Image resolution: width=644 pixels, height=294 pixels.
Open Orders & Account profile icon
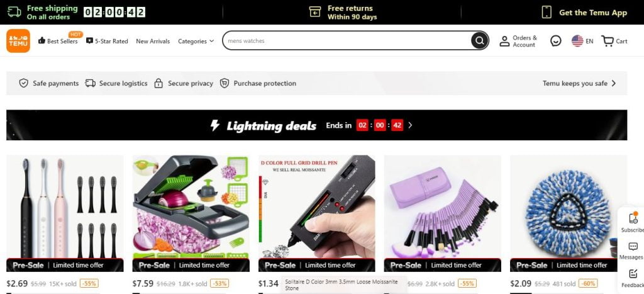click(x=504, y=41)
